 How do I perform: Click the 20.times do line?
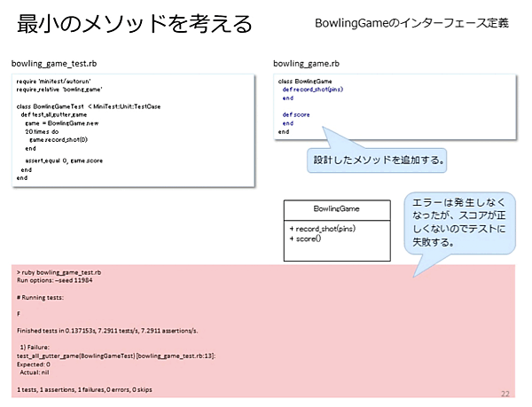pos(42,131)
